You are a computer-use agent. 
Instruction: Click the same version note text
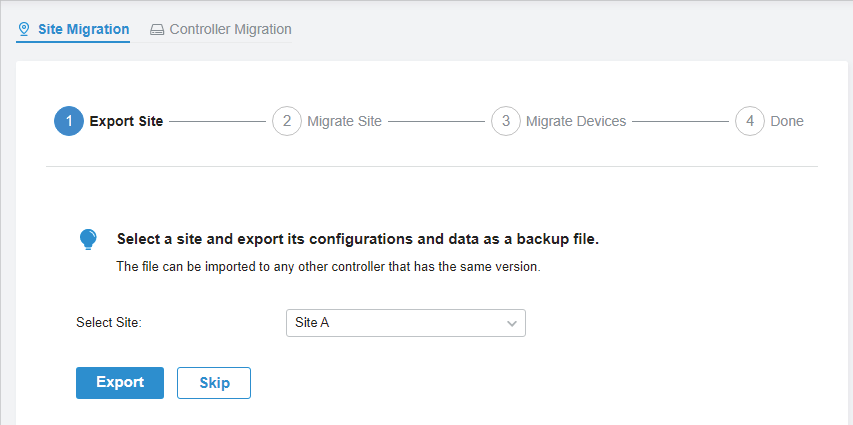click(x=328, y=267)
